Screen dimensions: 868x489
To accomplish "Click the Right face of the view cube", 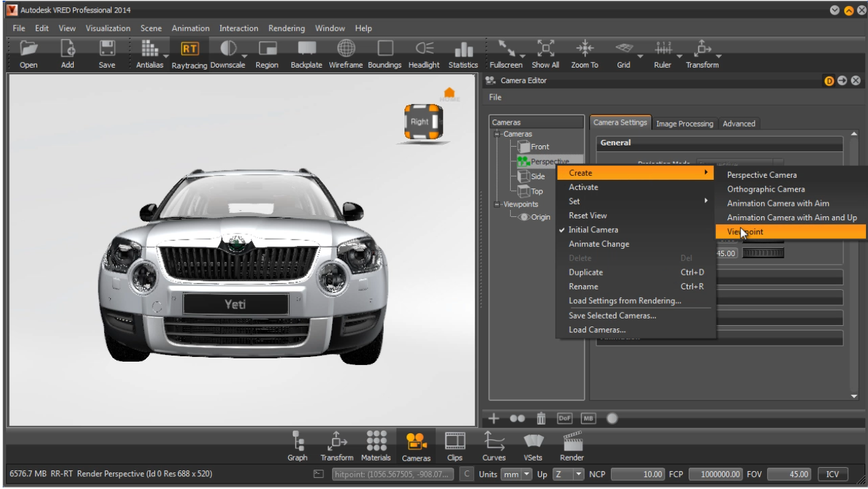I will pos(420,121).
